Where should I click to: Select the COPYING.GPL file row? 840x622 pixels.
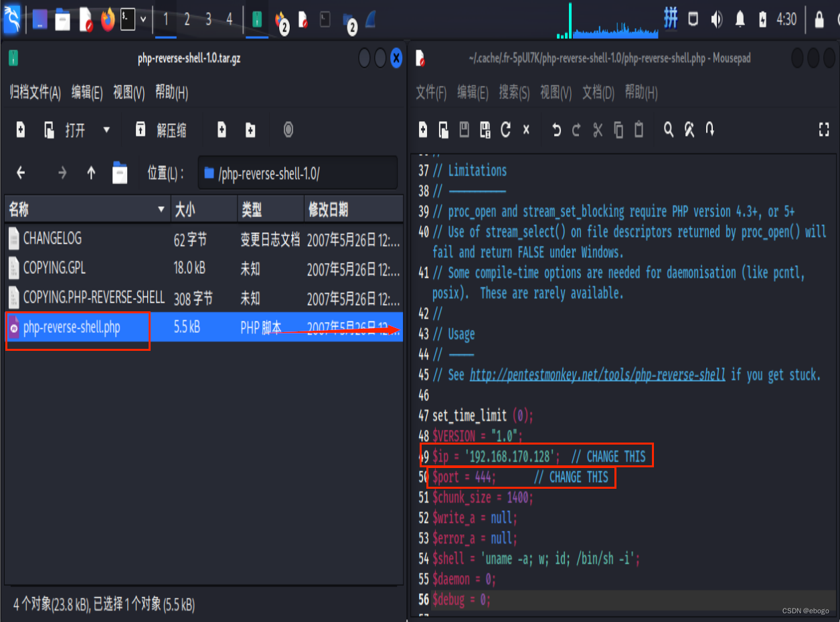pos(203,268)
